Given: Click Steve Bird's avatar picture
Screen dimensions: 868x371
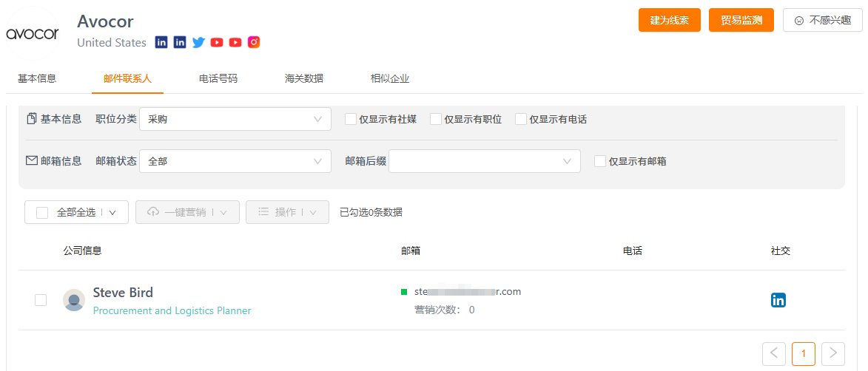Looking at the screenshot, I should [74, 299].
